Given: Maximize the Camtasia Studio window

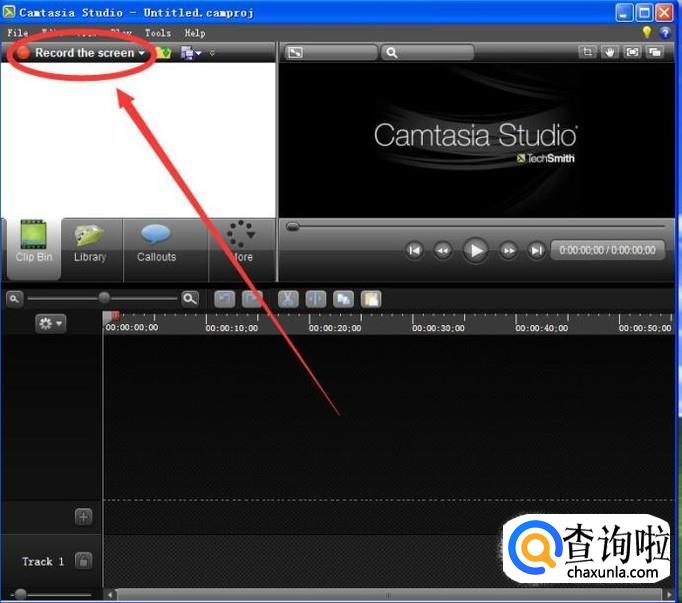Looking at the screenshot, I should tap(644, 13).
